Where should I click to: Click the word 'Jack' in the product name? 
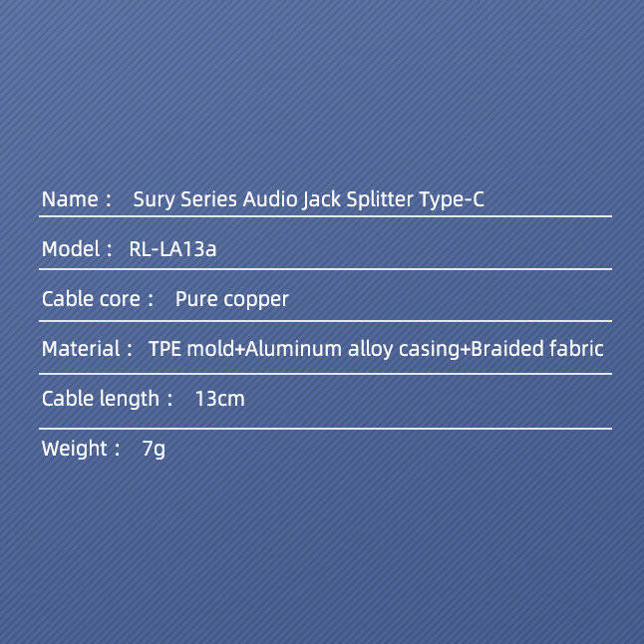tap(322, 200)
